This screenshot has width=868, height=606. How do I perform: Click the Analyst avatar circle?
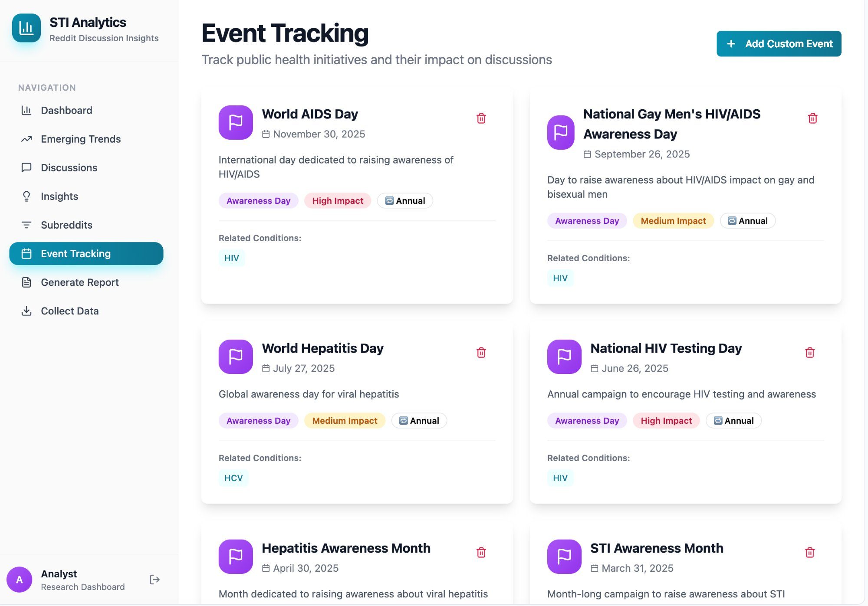(20, 580)
